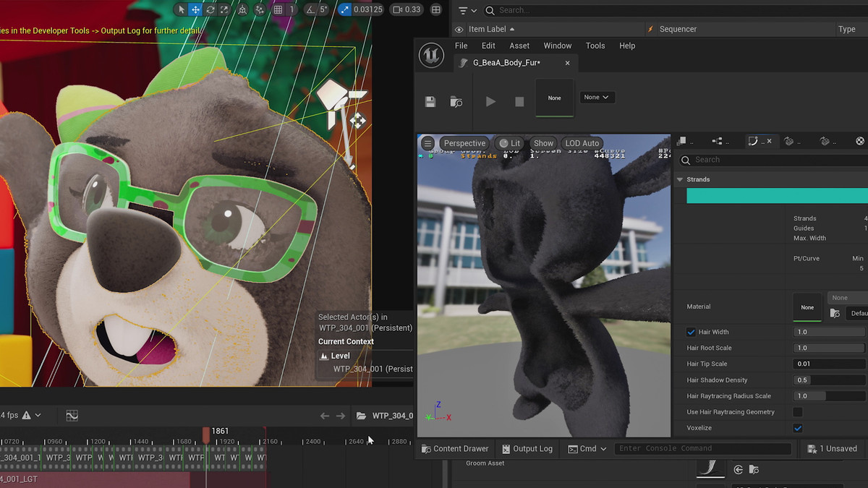Viewport: 868px width, 488px height.
Task: Open the LOD Auto menu
Action: click(582, 143)
